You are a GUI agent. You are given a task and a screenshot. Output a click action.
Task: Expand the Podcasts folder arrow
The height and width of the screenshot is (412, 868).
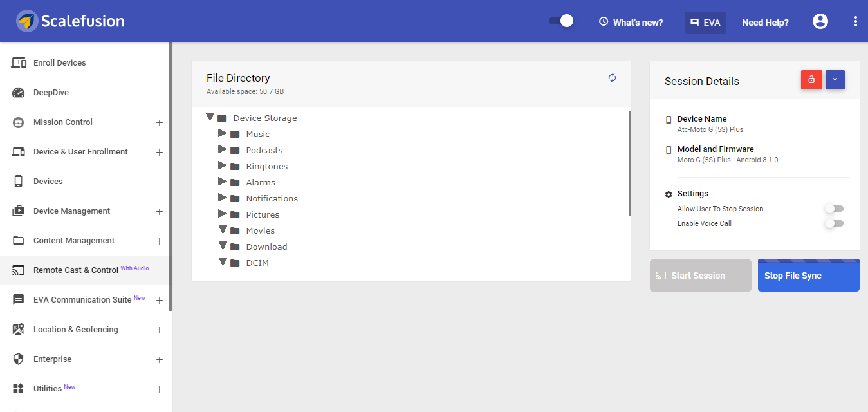(x=223, y=149)
